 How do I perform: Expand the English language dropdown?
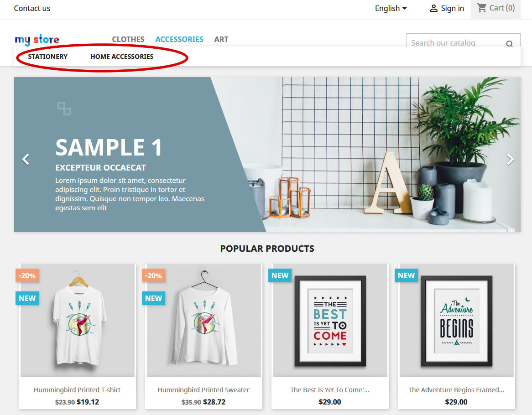pyautogui.click(x=391, y=9)
